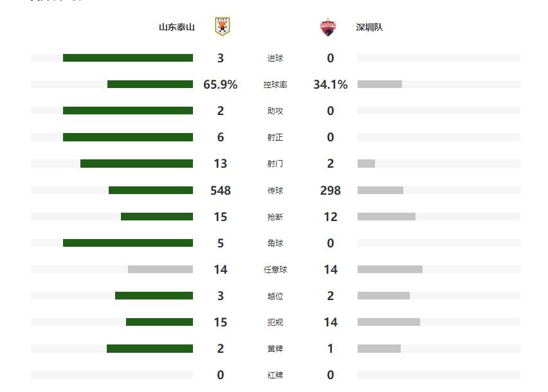Click the 控球率 possession stat label
The width and height of the screenshot is (548, 392).
coord(275,85)
